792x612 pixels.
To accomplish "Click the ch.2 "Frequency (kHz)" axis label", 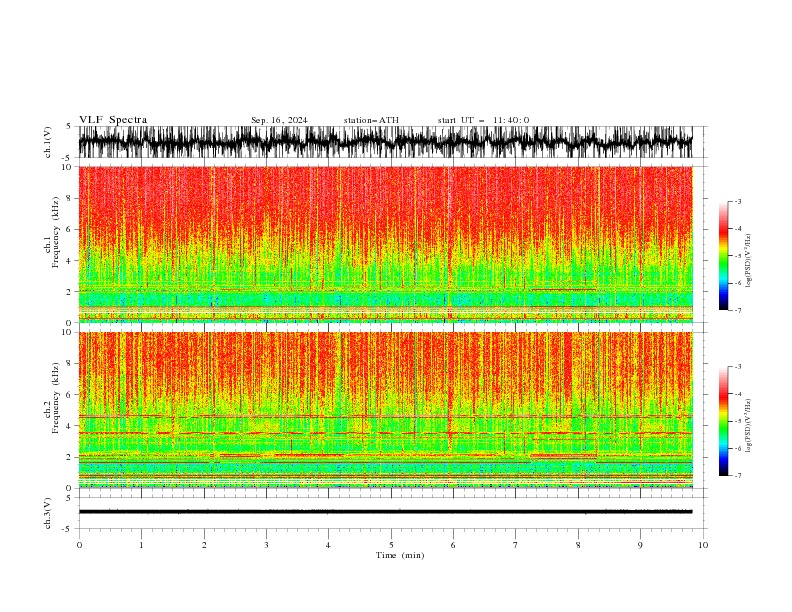I will pos(56,398).
